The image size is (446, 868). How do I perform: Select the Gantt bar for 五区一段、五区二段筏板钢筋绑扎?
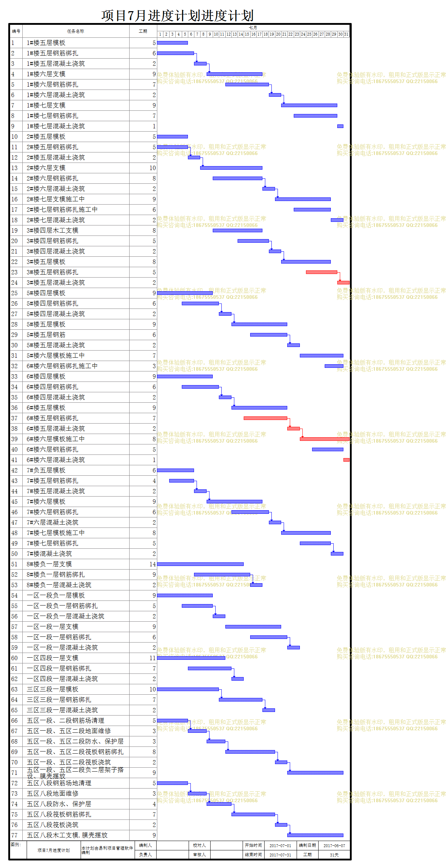pyautogui.click(x=250, y=752)
